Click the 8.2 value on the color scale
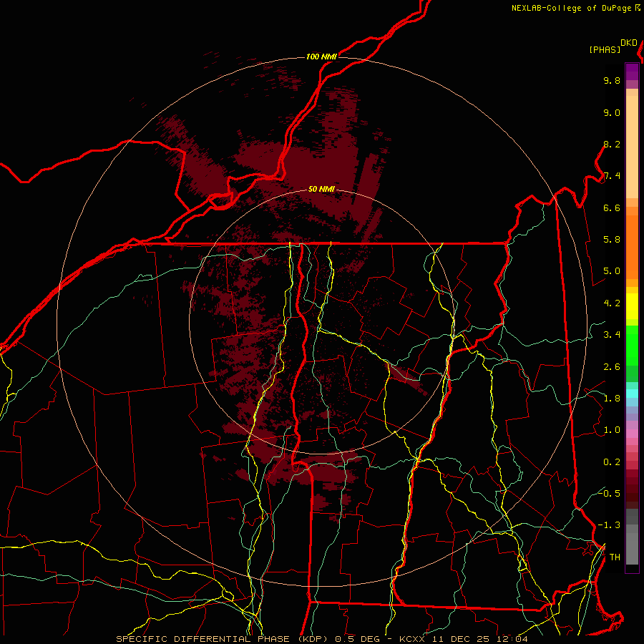The height and width of the screenshot is (644, 644). point(612,144)
